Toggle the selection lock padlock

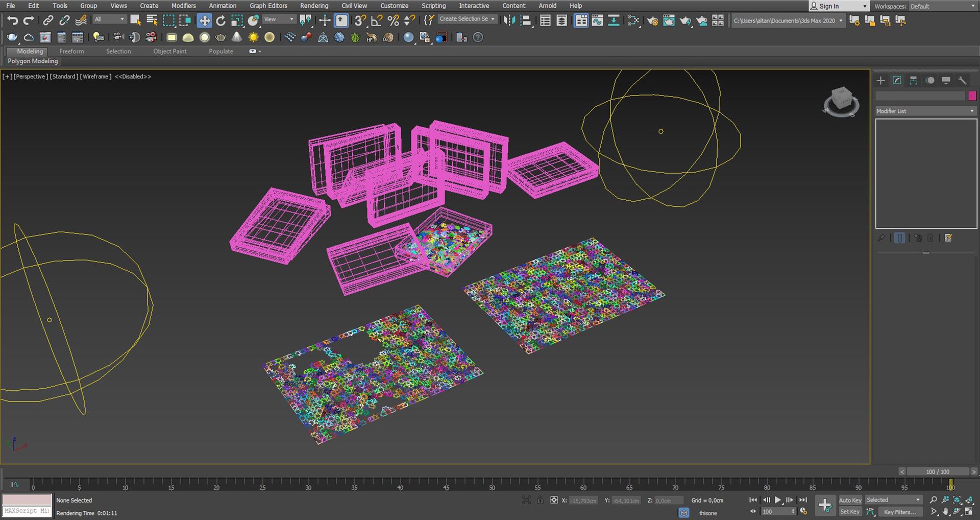coord(540,500)
